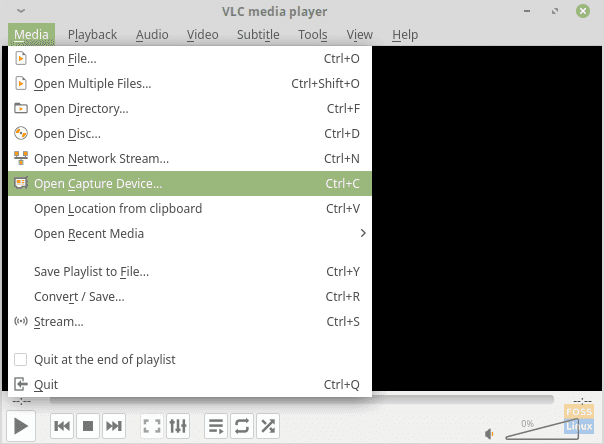Click the Network Stream icon

[21, 158]
